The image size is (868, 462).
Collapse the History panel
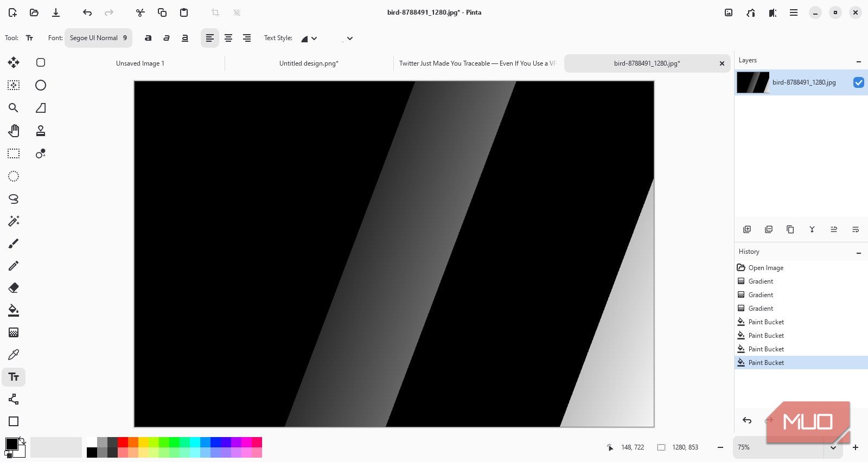[x=859, y=252]
